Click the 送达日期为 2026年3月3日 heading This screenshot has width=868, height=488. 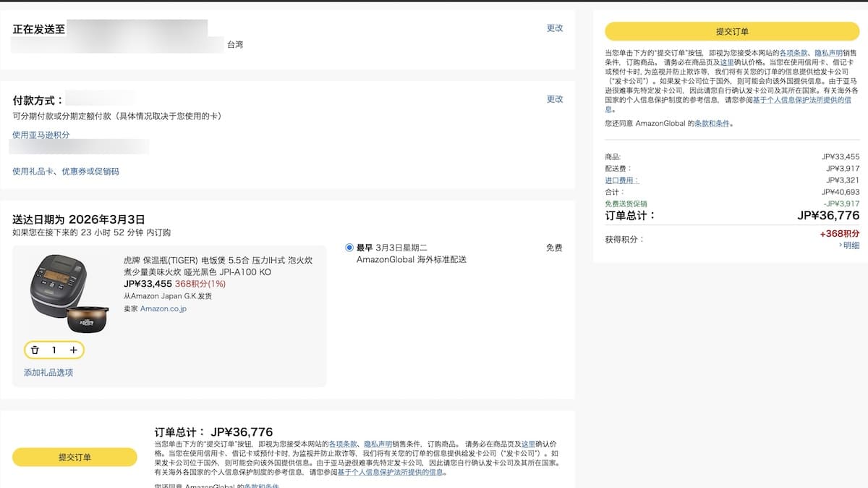[79, 219]
